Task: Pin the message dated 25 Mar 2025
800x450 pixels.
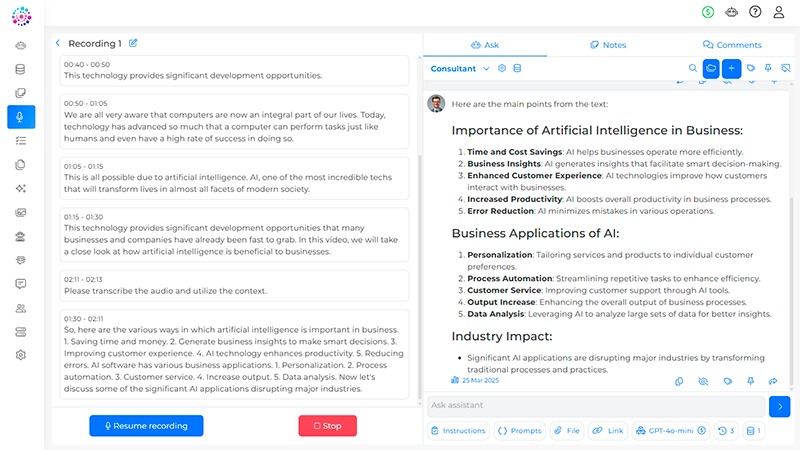Action: pos(751,381)
